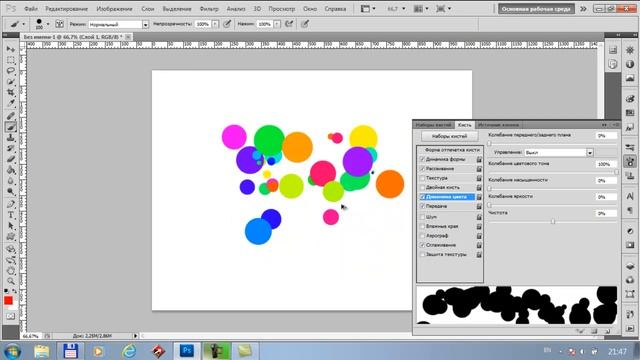Select the Move tool

point(11,49)
